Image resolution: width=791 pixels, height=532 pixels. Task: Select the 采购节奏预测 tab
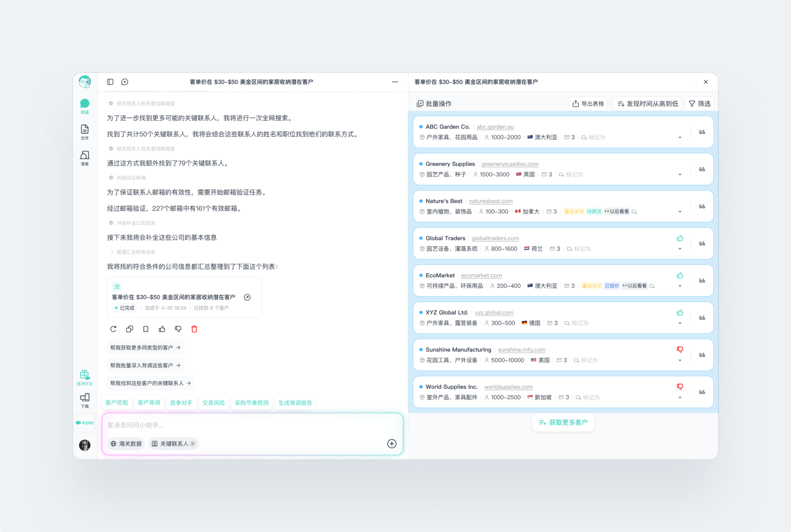pyautogui.click(x=252, y=403)
